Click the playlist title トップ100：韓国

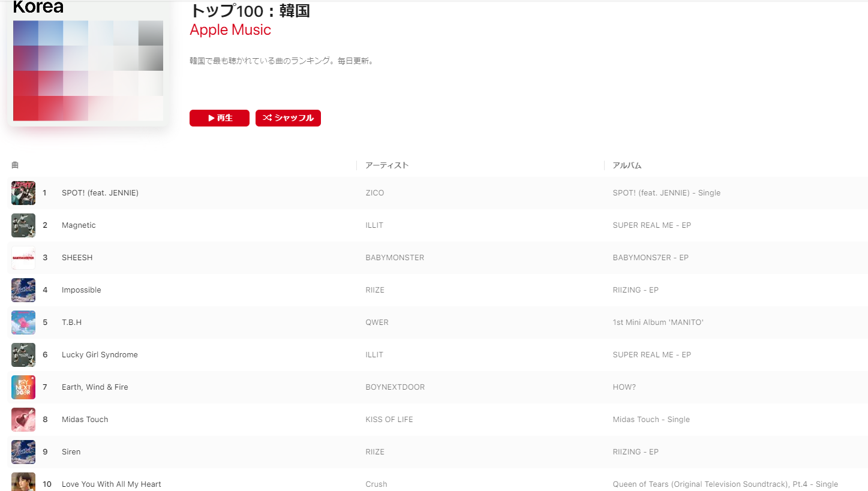tap(250, 10)
